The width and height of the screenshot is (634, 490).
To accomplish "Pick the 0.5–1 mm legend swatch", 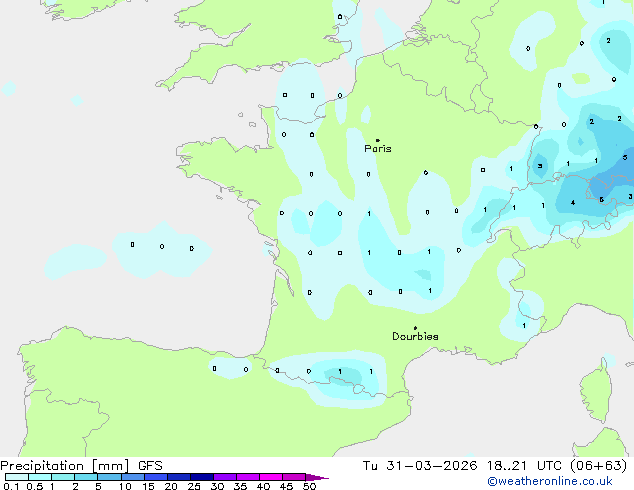I will coord(40,477).
